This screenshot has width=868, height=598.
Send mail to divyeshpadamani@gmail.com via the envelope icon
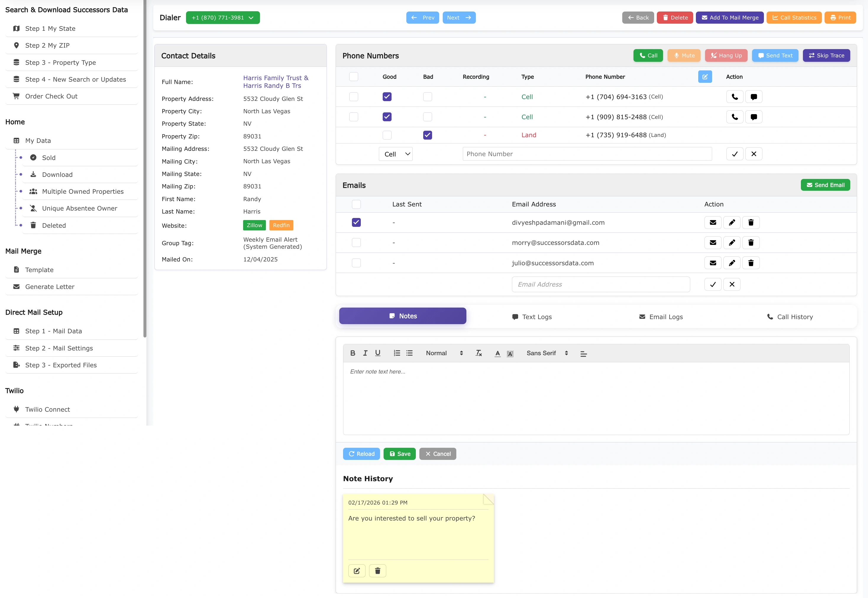712,223
